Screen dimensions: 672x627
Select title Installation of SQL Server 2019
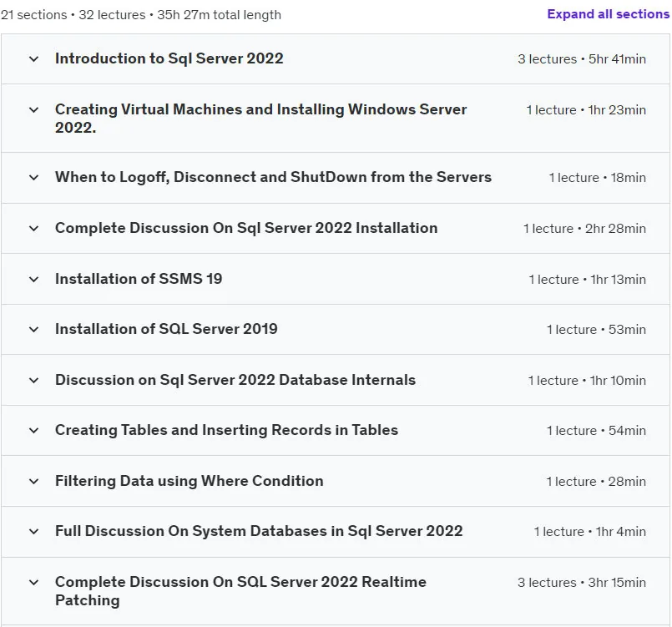(166, 329)
